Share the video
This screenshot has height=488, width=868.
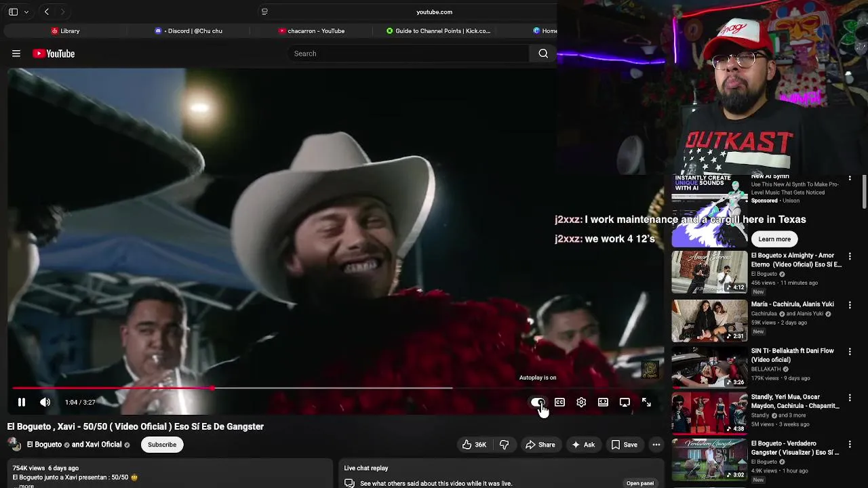click(x=540, y=445)
